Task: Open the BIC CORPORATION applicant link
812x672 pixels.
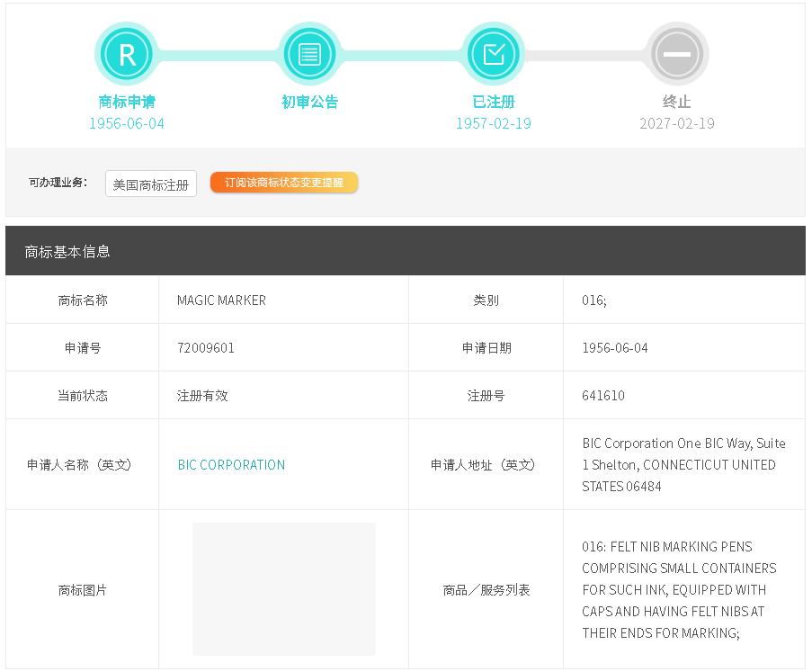Action: click(231, 465)
